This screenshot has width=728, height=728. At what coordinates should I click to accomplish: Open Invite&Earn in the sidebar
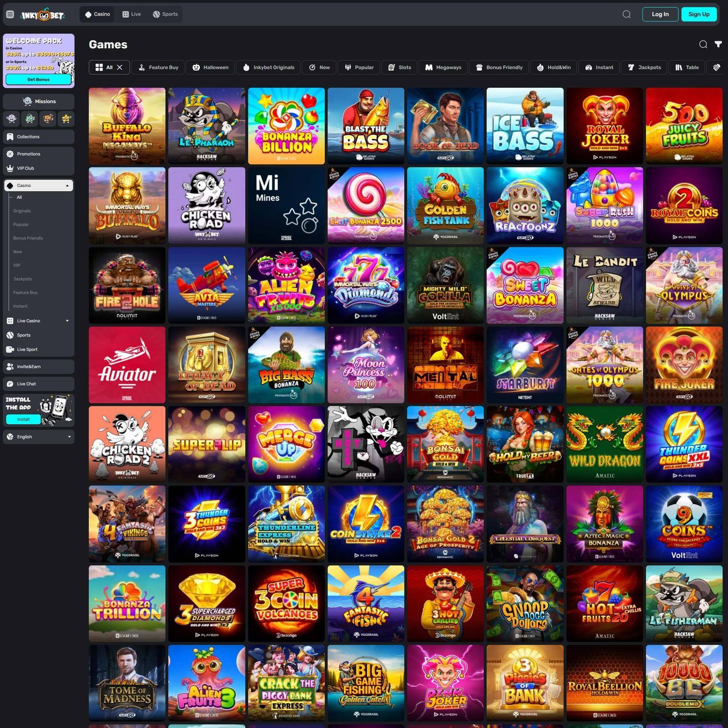(x=39, y=366)
